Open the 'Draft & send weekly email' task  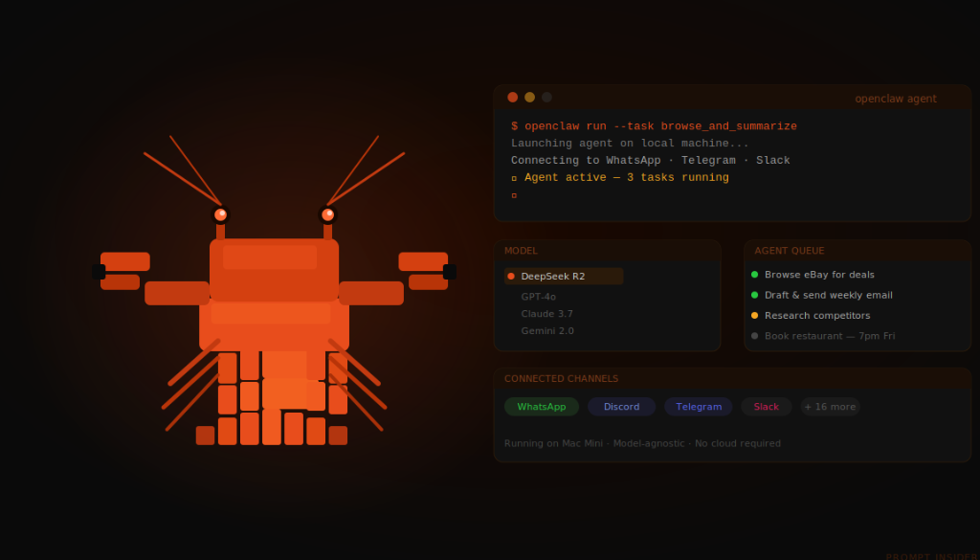coord(828,295)
